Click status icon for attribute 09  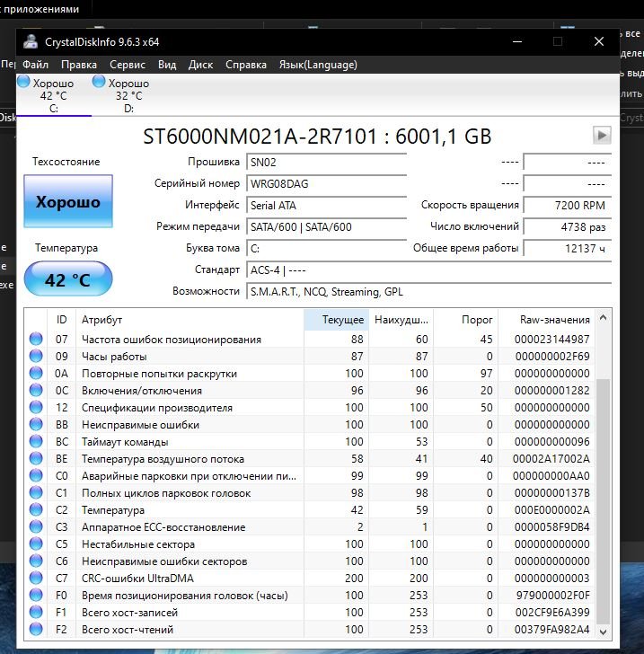(36, 356)
